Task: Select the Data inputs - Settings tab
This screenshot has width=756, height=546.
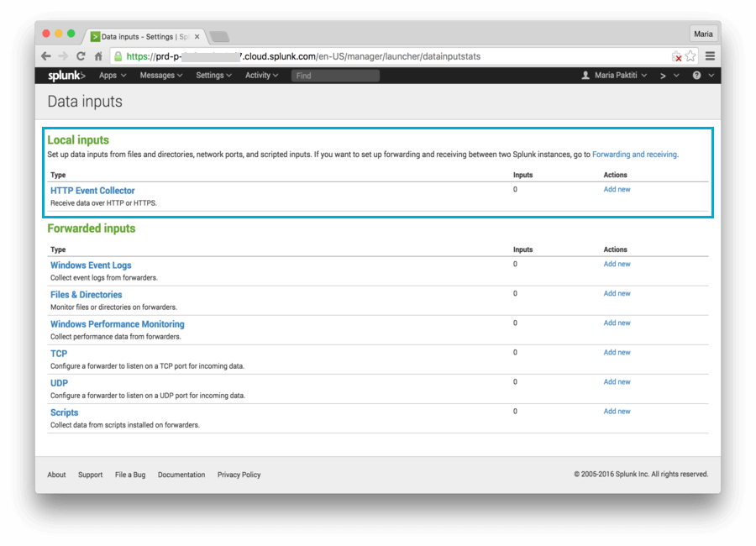Action: (x=144, y=37)
